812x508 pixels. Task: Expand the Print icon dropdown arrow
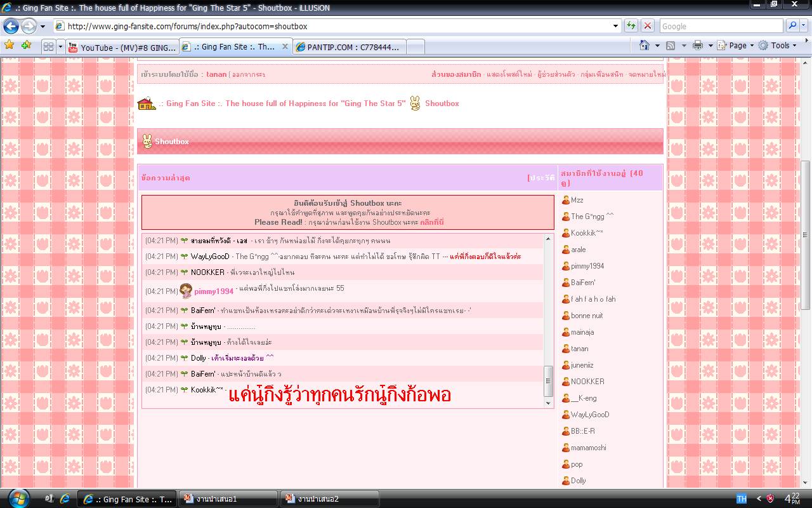[710, 46]
